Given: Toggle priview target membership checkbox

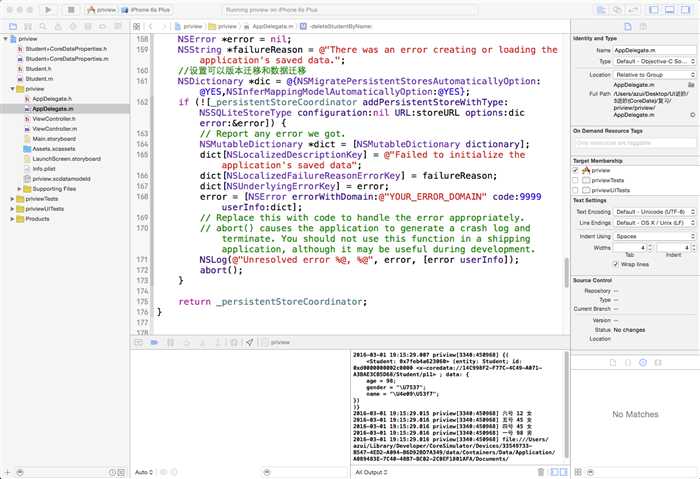Looking at the screenshot, I should pos(575,170).
